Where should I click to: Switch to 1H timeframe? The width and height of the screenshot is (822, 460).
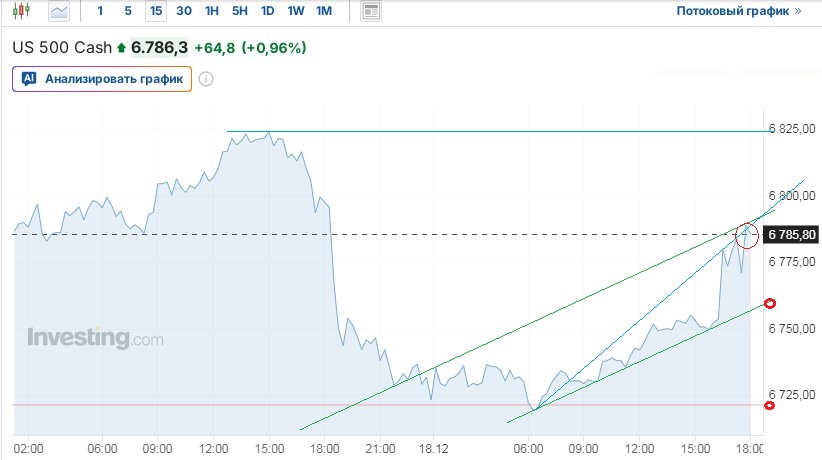(x=211, y=11)
